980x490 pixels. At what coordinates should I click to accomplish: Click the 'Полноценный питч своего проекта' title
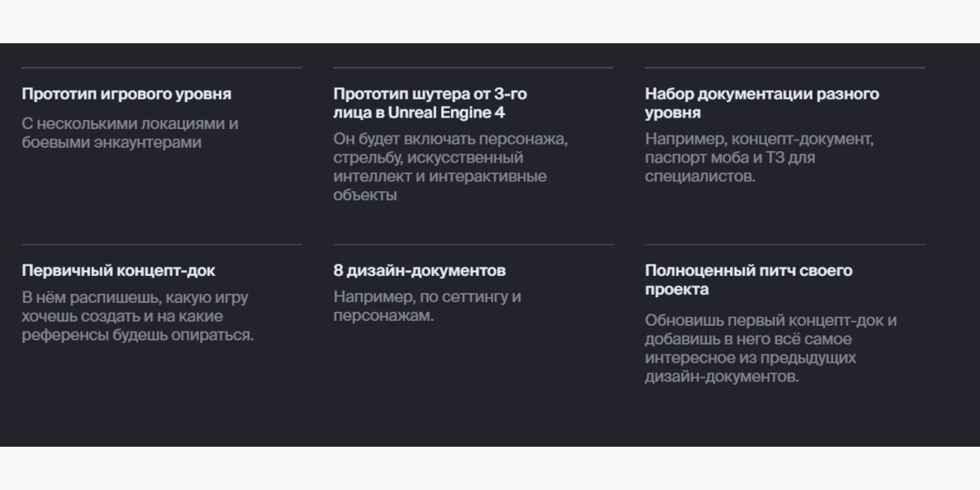(749, 280)
